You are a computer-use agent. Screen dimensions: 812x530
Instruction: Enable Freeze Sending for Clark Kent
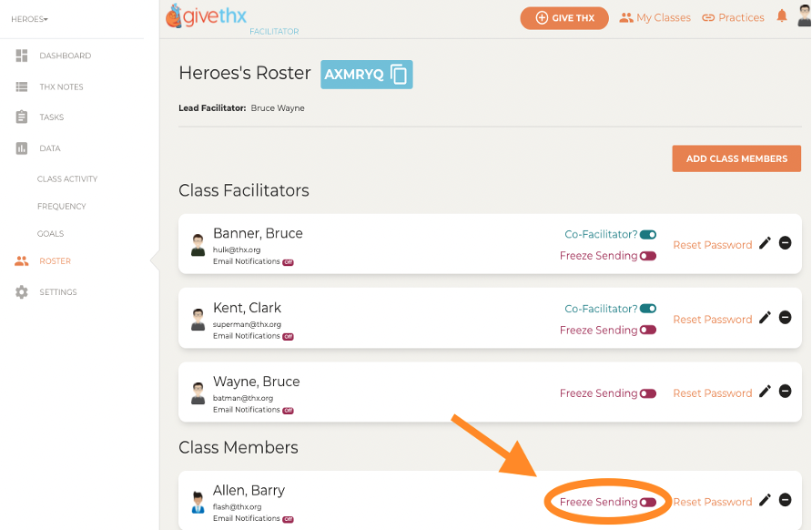(x=648, y=330)
